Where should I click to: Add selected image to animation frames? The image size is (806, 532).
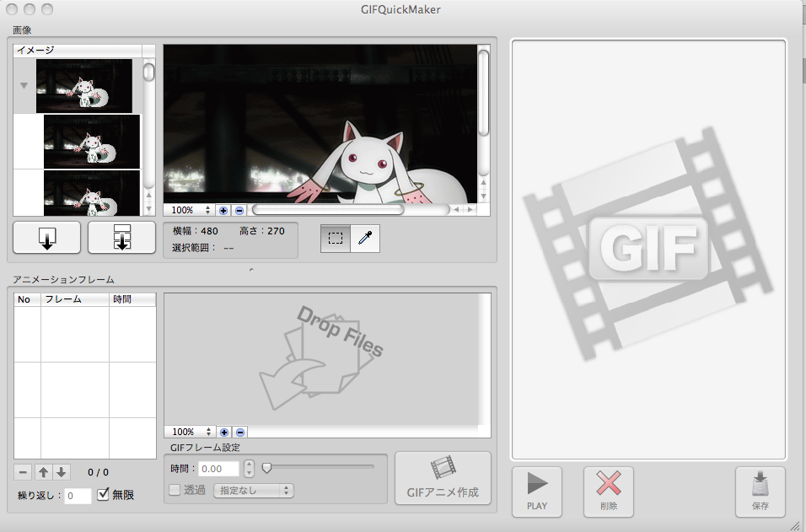click(46, 238)
